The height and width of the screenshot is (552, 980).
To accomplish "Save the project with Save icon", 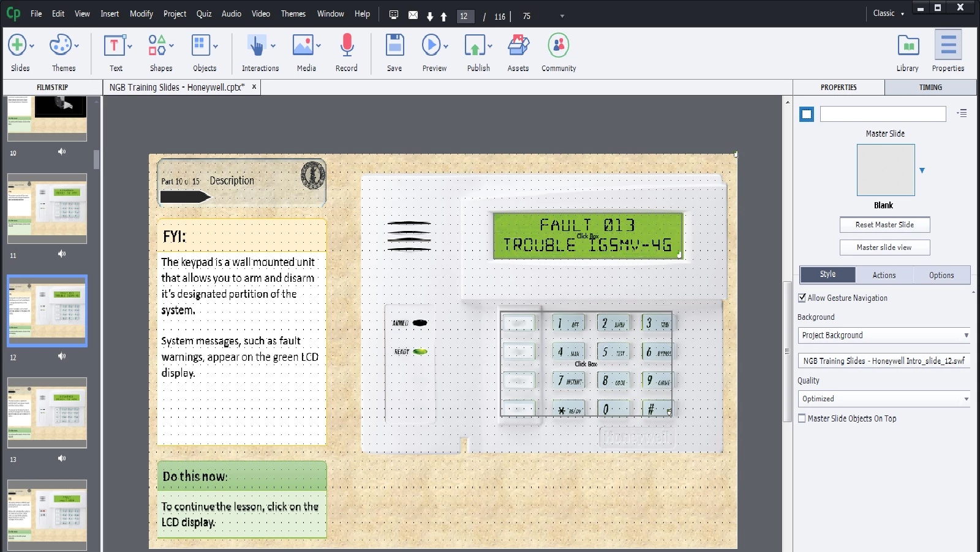I will (394, 45).
